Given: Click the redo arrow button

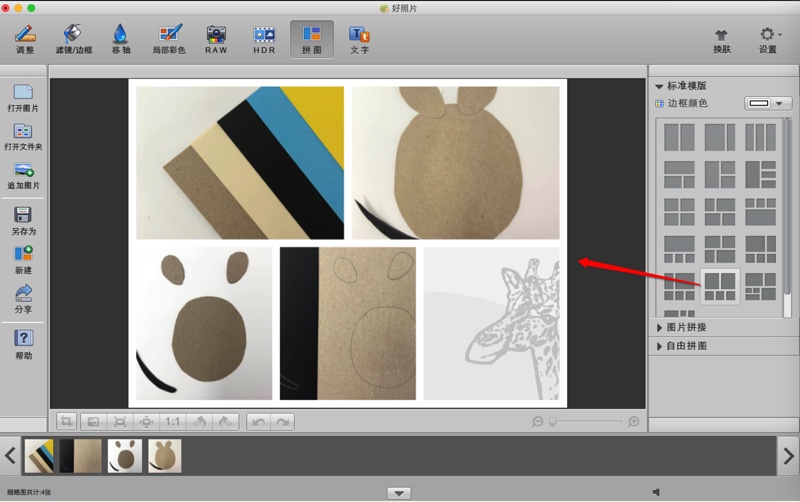Looking at the screenshot, I should [x=283, y=422].
